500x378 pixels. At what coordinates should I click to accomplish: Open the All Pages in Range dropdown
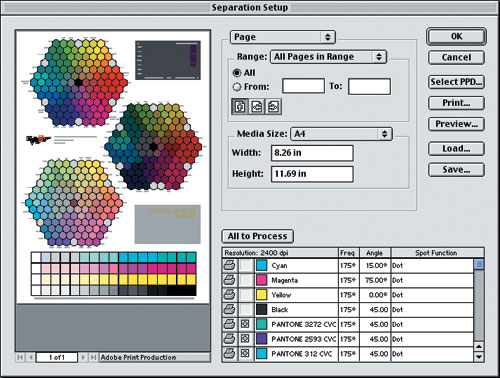(328, 57)
